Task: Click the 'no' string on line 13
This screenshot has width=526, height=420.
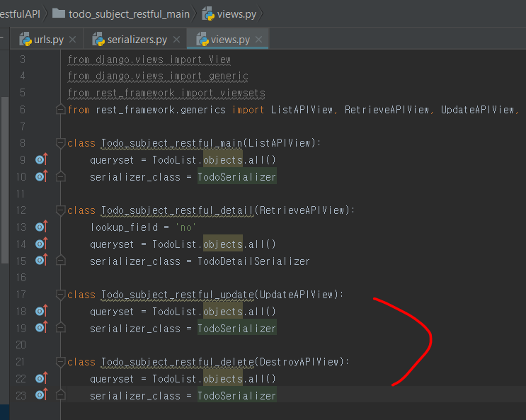Action: coord(186,227)
